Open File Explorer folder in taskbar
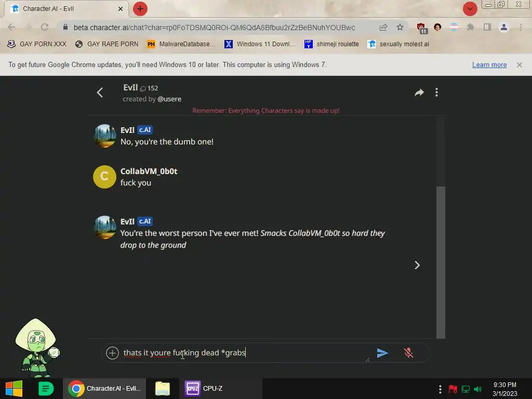This screenshot has height=399, width=532. pos(163,389)
